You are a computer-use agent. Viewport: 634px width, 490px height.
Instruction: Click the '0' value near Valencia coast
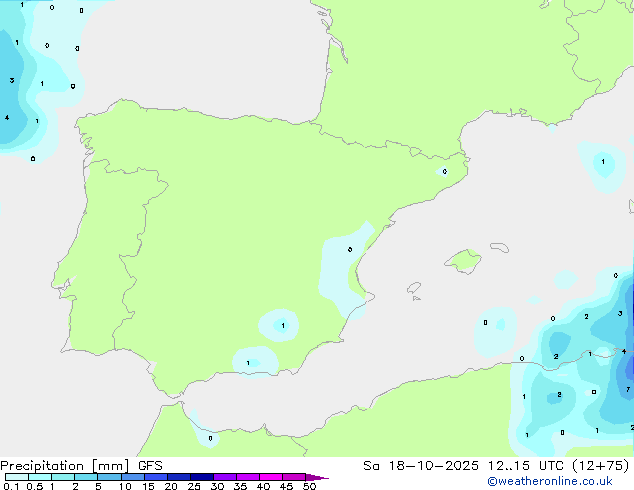tap(350, 249)
